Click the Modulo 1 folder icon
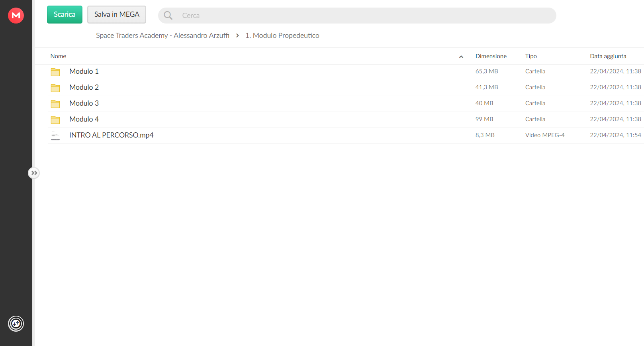 click(55, 72)
